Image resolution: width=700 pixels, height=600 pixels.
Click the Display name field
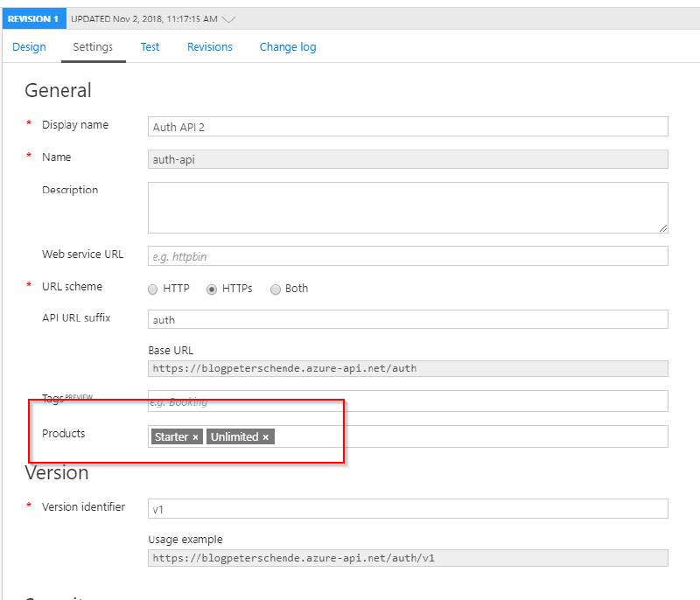[407, 126]
